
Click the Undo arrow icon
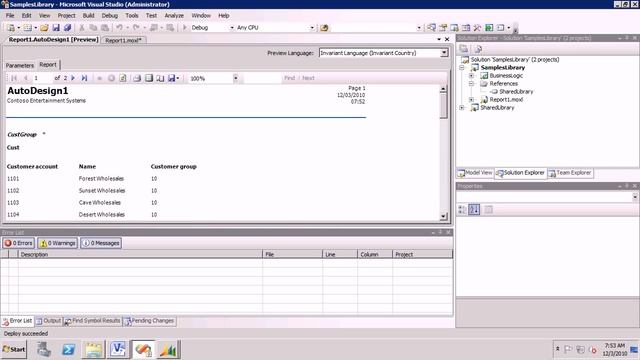point(119,28)
